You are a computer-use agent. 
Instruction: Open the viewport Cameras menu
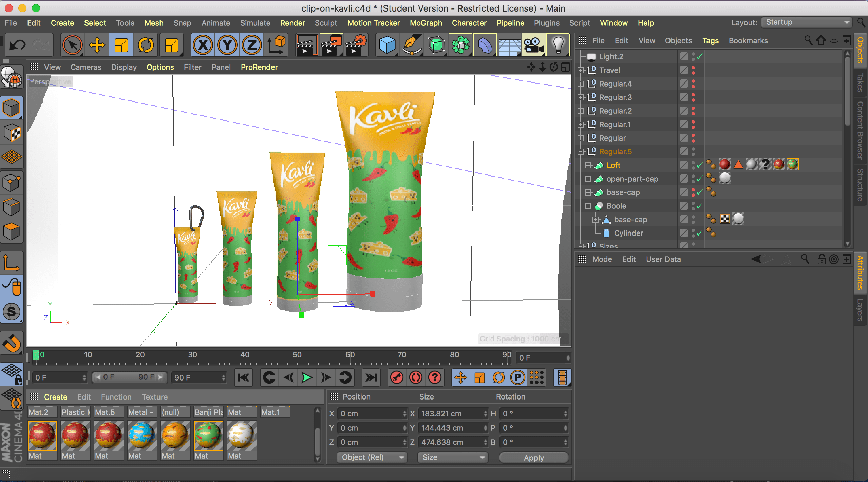[86, 67]
